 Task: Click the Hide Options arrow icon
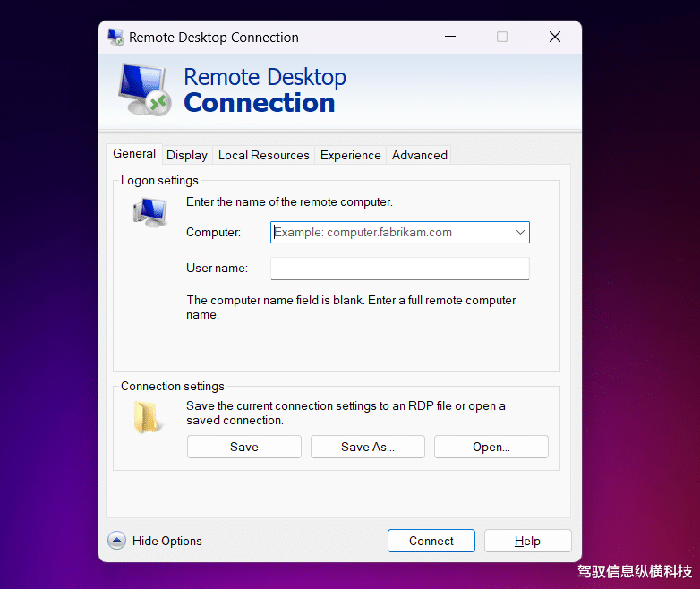pyautogui.click(x=116, y=541)
